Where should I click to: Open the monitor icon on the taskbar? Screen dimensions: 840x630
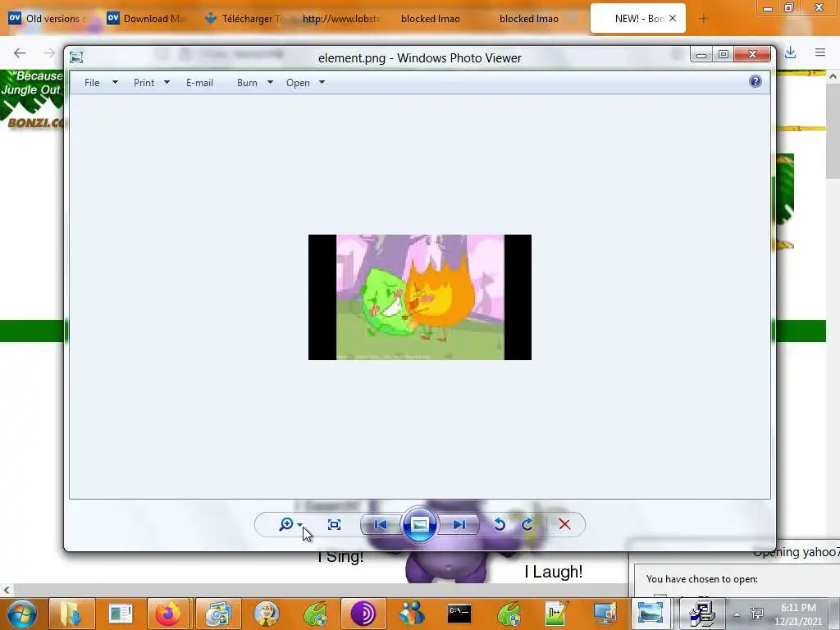pyautogui.click(x=605, y=614)
